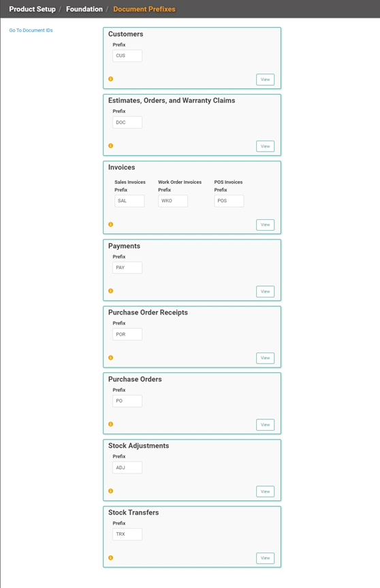The width and height of the screenshot is (380, 588).
Task: Go to Product Setup breadcrumb
Action: click(x=32, y=9)
